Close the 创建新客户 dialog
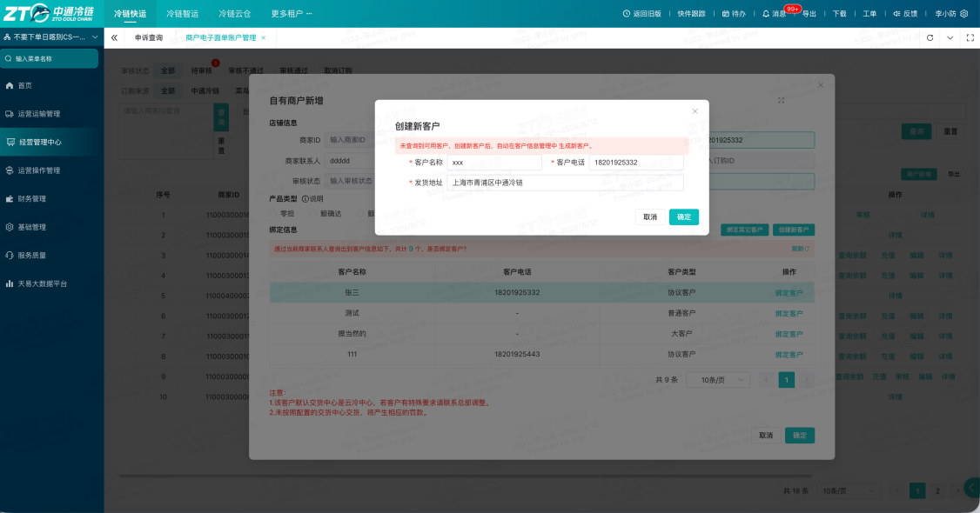The width and height of the screenshot is (980, 513). click(x=695, y=111)
